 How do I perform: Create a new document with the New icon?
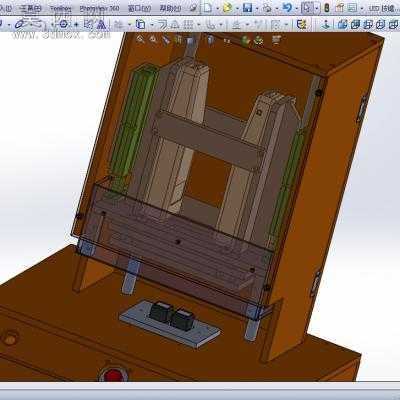tap(208, 8)
